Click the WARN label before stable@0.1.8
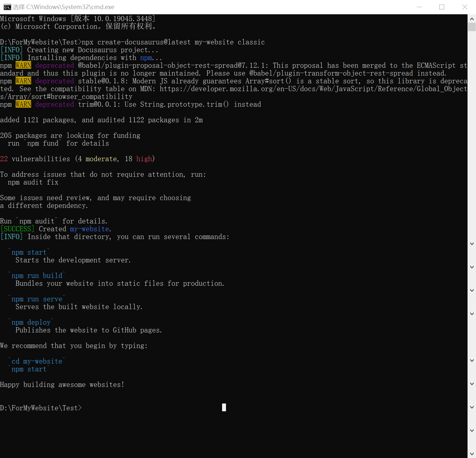476x458 pixels. pyautogui.click(x=23, y=81)
